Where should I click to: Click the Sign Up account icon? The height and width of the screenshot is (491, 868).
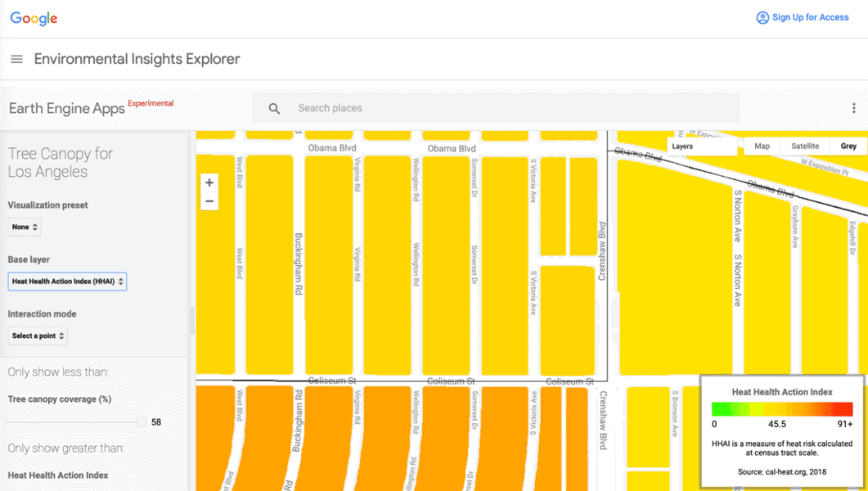762,18
